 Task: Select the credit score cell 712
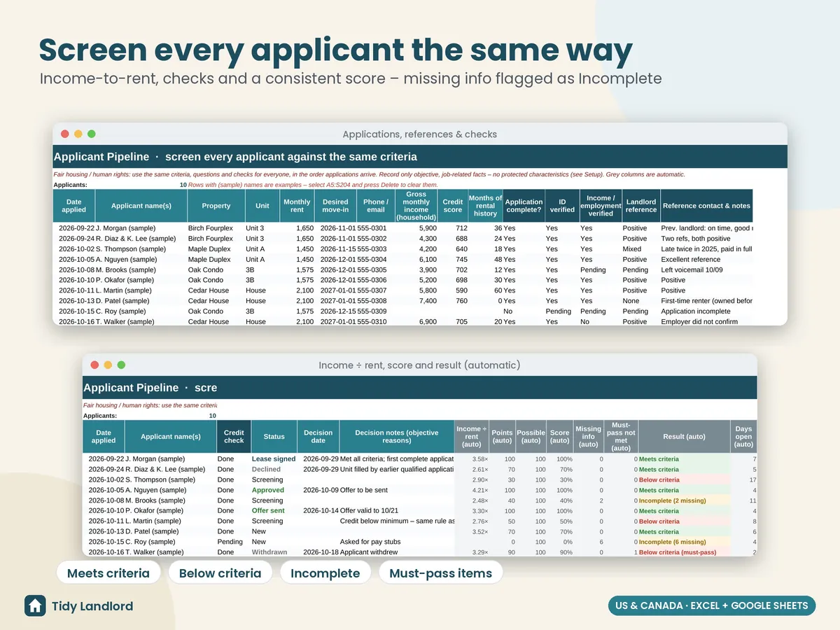[x=461, y=228]
